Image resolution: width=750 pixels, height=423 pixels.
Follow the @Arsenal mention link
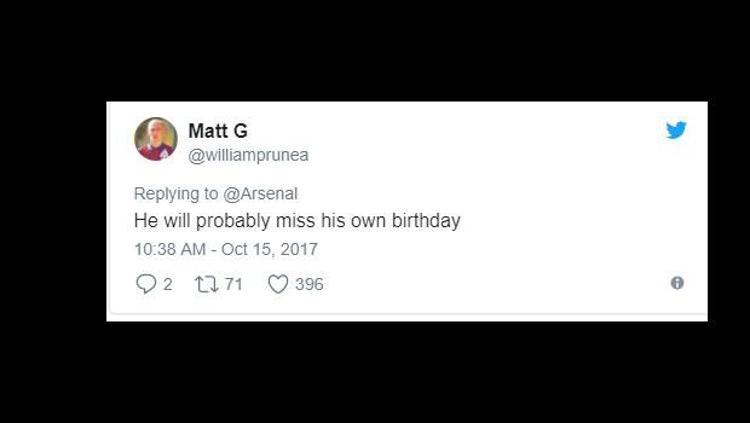coord(264,194)
